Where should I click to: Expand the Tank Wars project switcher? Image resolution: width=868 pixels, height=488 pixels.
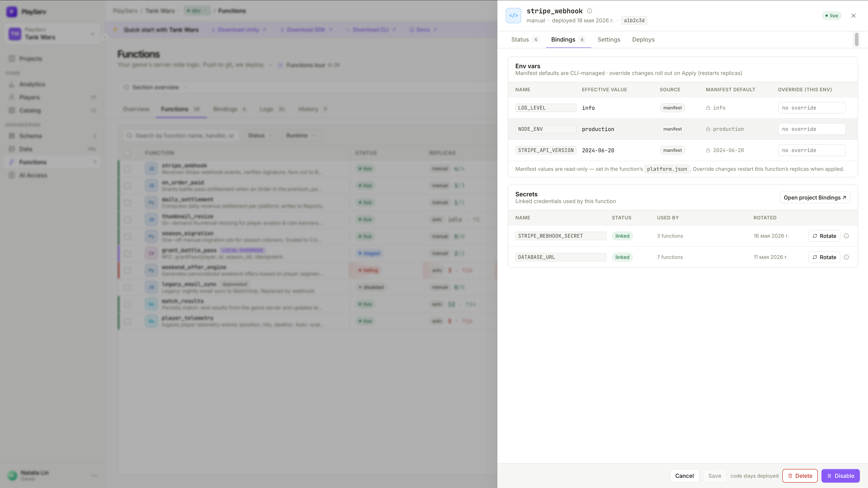point(52,34)
